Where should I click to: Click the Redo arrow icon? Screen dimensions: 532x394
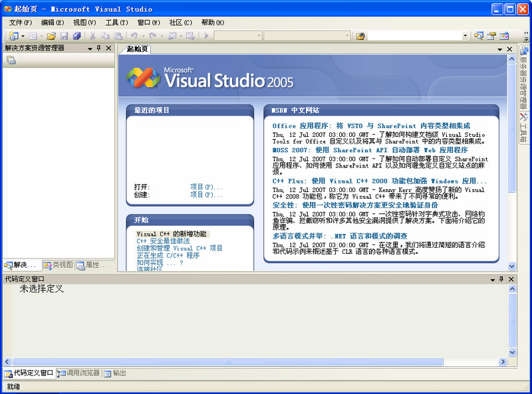tap(153, 36)
